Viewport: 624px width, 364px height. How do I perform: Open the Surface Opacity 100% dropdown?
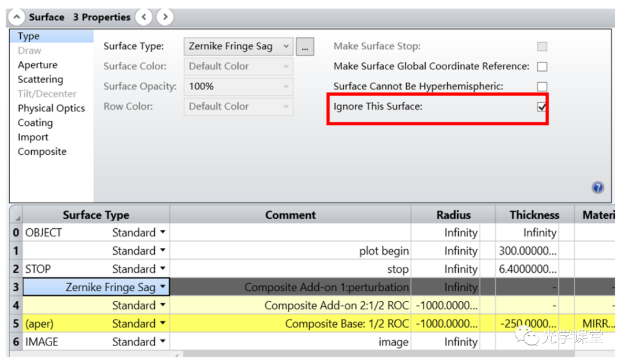pos(239,86)
